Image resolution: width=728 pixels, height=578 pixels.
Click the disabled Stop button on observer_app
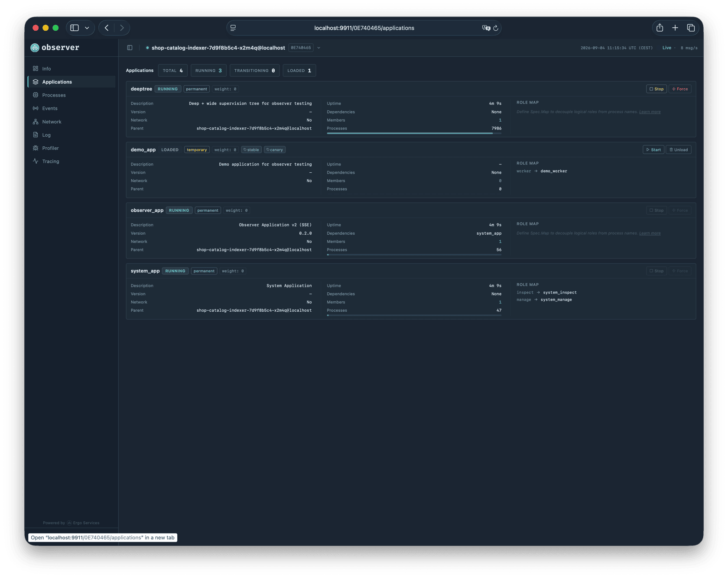(x=656, y=210)
